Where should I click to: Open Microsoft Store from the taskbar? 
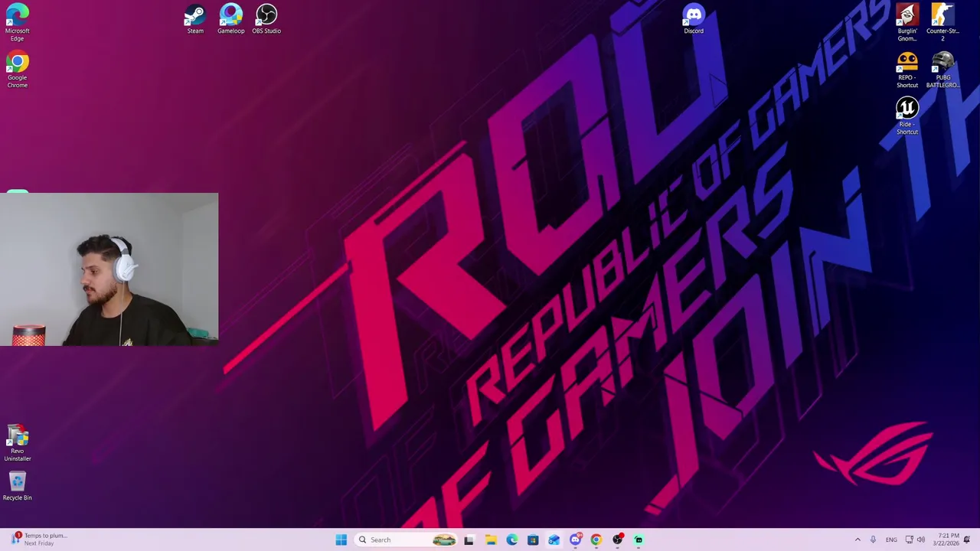533,540
